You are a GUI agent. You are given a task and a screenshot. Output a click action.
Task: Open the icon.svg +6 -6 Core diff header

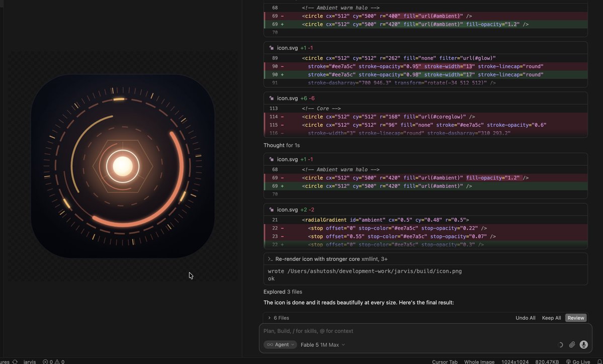click(425, 99)
